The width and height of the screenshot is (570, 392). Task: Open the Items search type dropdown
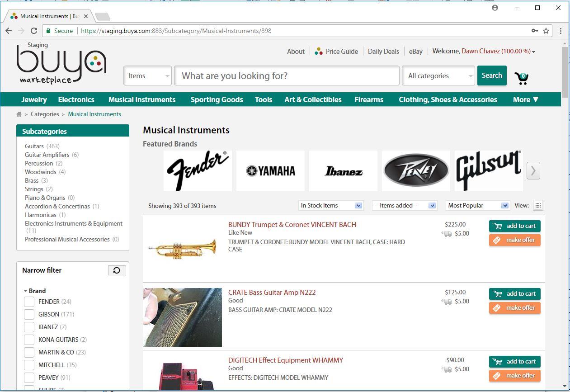pos(148,76)
